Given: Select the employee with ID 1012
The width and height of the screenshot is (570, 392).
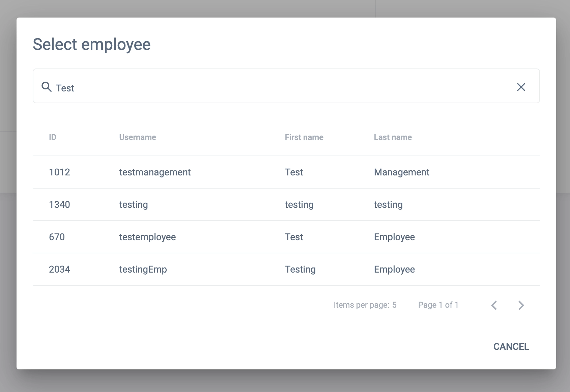Looking at the screenshot, I should click(x=59, y=172).
